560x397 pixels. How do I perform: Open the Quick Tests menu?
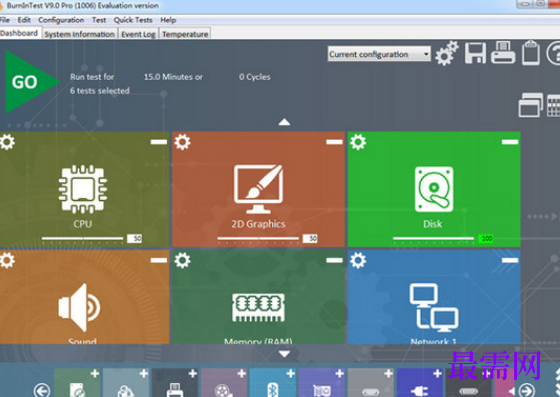click(x=133, y=20)
